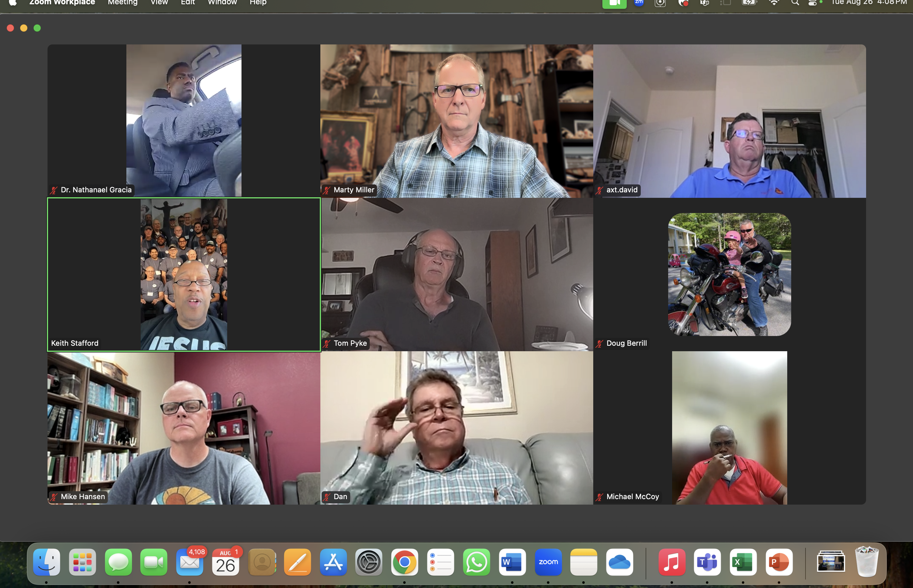Click the Michael McCoy name label
This screenshot has height=588, width=913.
pos(632,497)
